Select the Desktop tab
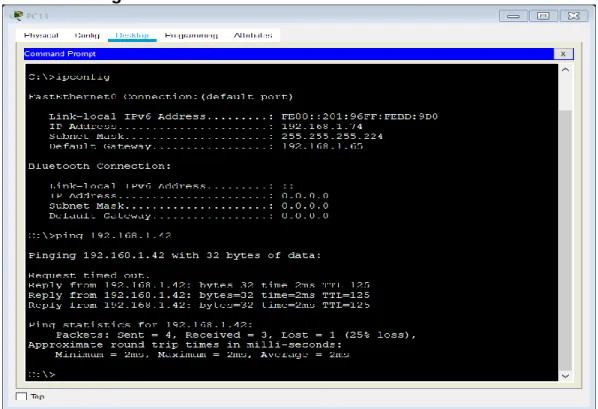 click(132, 35)
